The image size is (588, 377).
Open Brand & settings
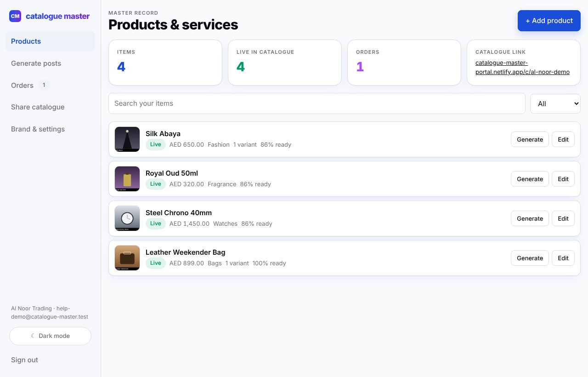tap(50, 129)
